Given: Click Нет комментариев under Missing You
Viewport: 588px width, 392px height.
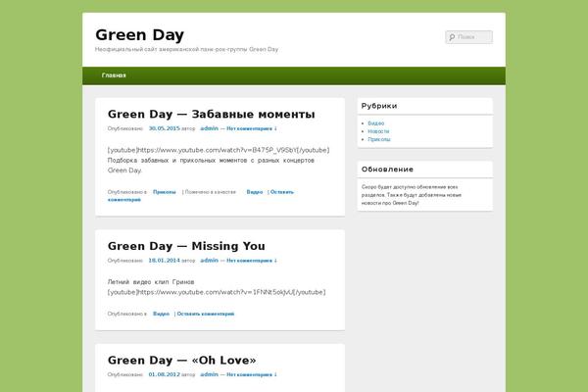Looking at the screenshot, I should pos(252,261).
